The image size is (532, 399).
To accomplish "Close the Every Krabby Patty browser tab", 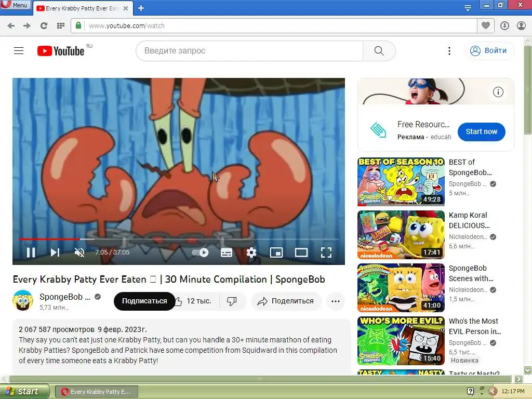I will [126, 8].
